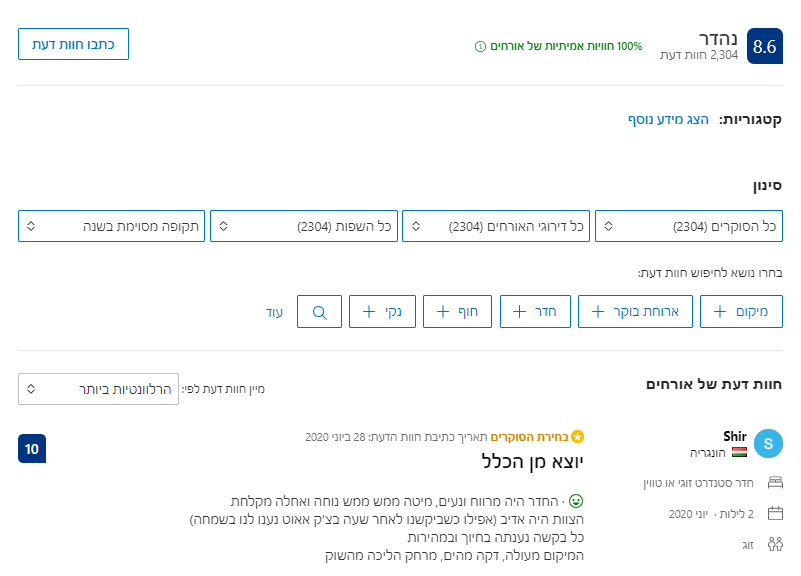Toggle the מיקום topic filter chip
Screen dimensions: 801x576
pos(741,312)
